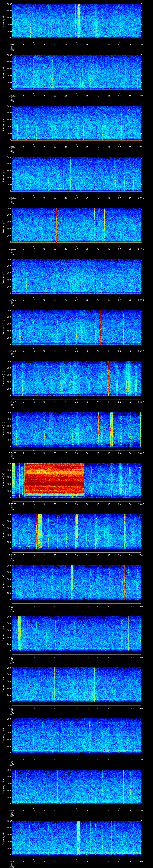
Task: Select the spectrogram panel starting at 19:23:00
Action: [76, 378]
